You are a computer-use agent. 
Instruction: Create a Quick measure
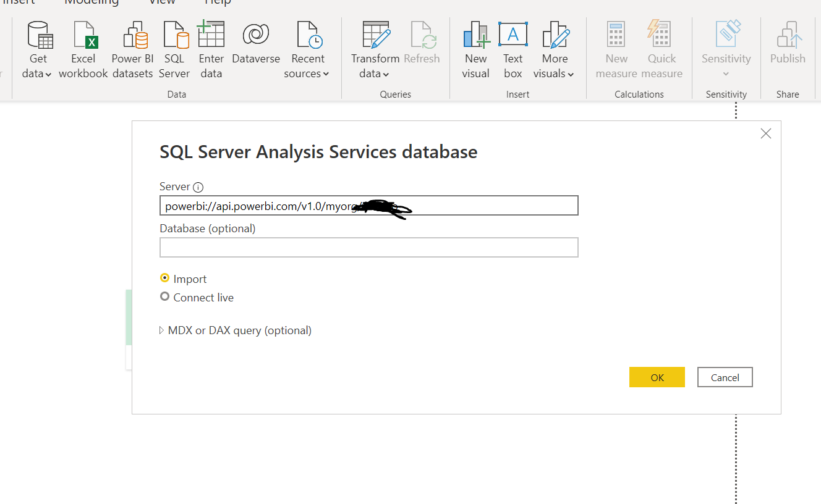click(x=661, y=51)
